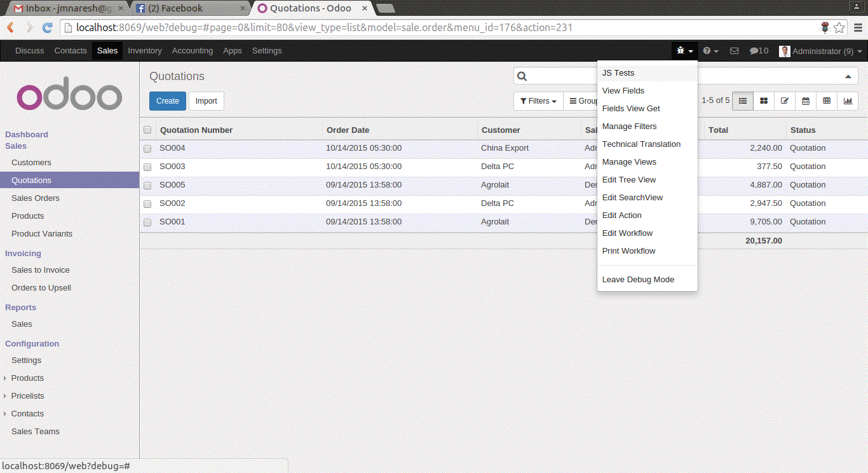Choose Edit Workflow entry
The height and width of the screenshot is (473, 868).
pos(648,233)
